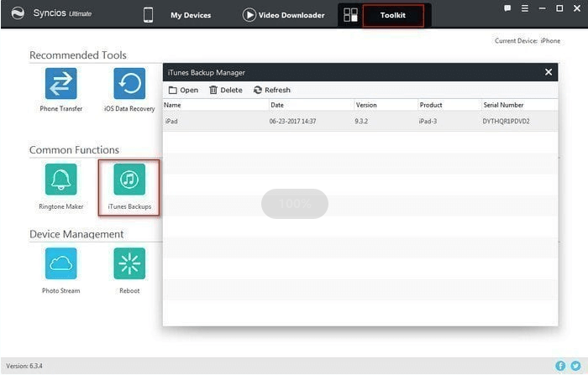The height and width of the screenshot is (375, 588).
Task: Close the iTunes Backup Manager dialog
Action: click(x=549, y=72)
